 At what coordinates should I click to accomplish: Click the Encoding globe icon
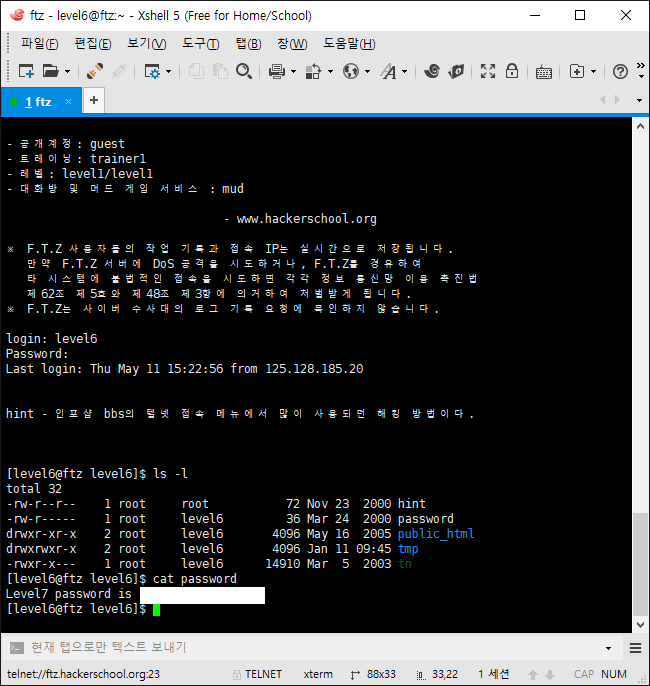click(x=351, y=71)
